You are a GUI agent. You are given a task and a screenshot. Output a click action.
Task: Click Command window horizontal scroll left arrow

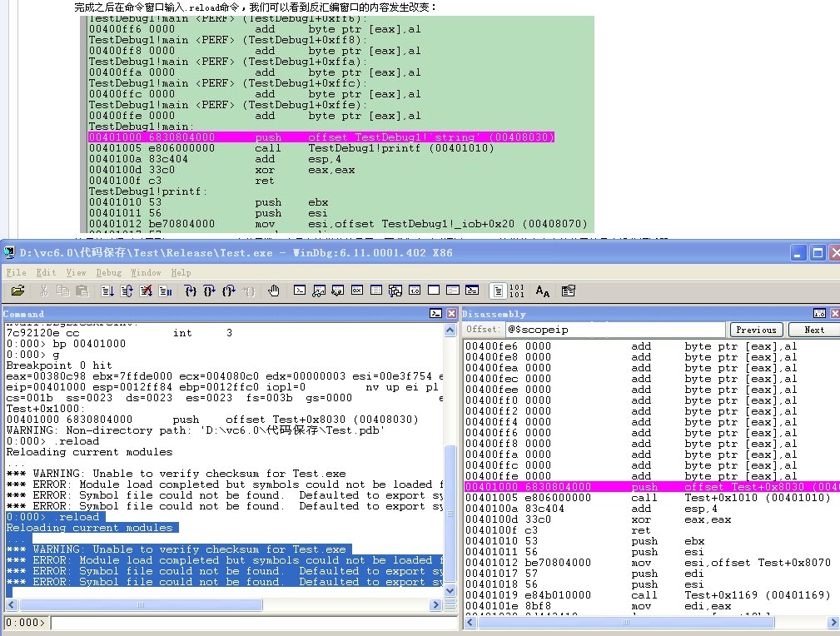(x=12, y=605)
